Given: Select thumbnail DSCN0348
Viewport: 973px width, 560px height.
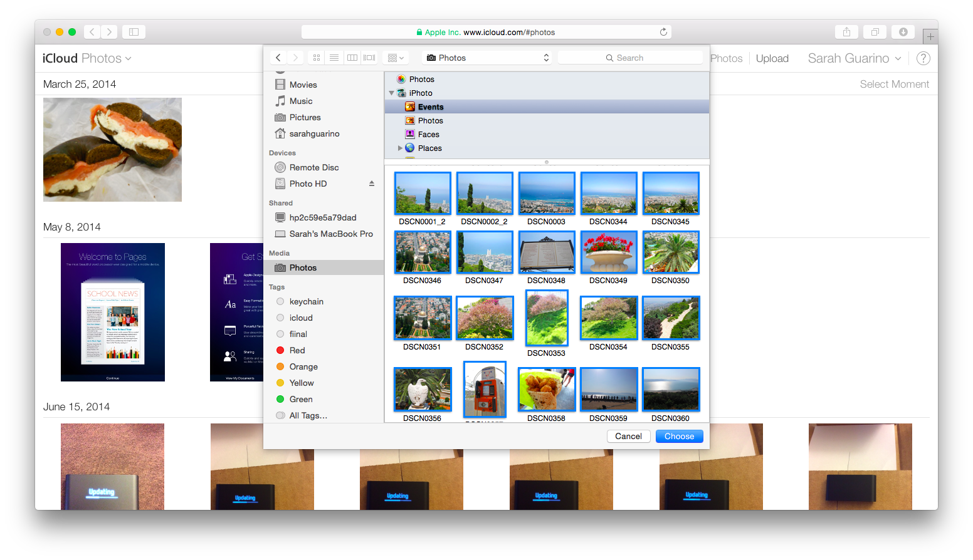Looking at the screenshot, I should [x=547, y=252].
